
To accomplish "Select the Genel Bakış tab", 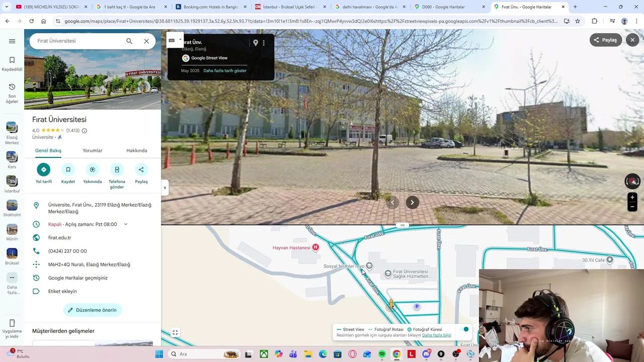I will click(x=48, y=150).
